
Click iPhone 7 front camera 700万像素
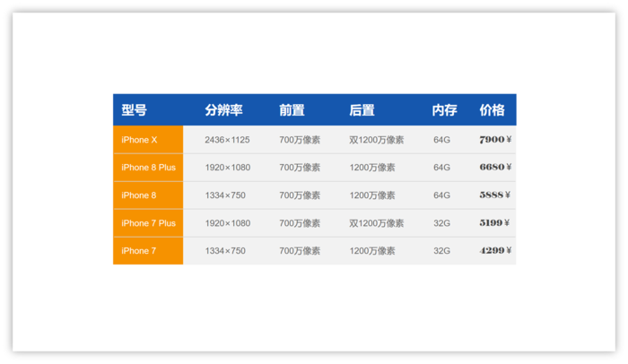(300, 251)
